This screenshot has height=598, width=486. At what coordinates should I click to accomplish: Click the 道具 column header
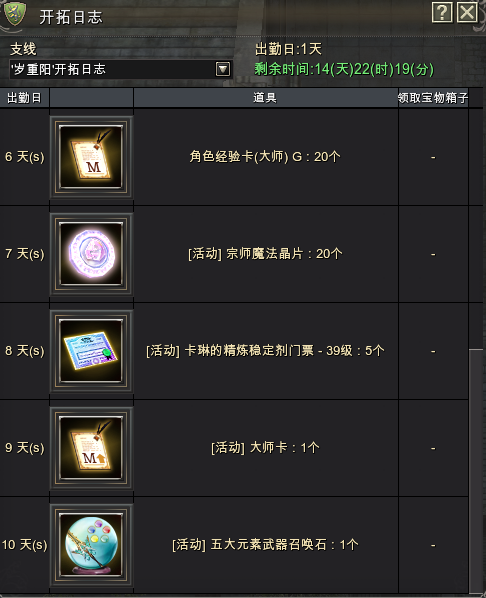coord(266,98)
